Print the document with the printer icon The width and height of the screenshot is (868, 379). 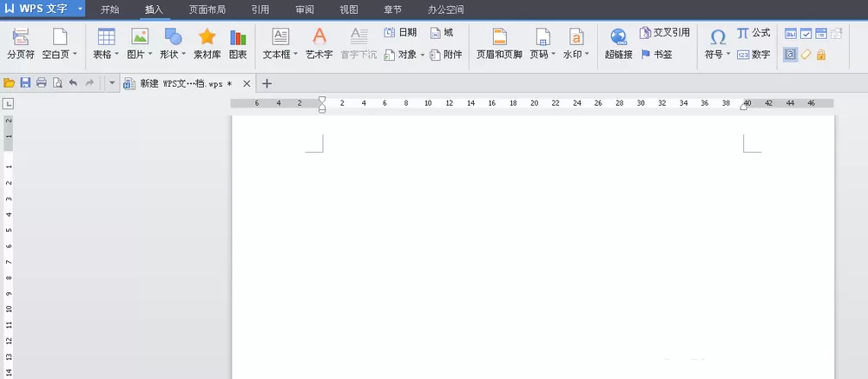[x=41, y=83]
